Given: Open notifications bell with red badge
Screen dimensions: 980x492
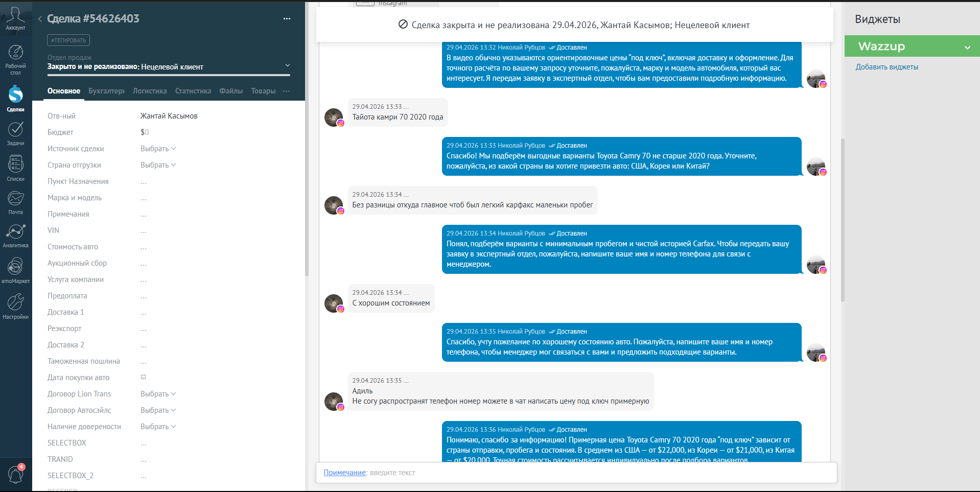Looking at the screenshot, I should (x=15, y=474).
